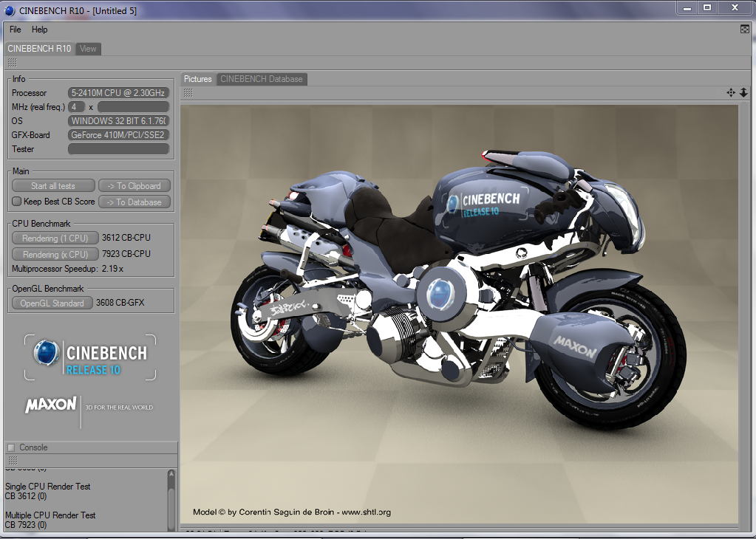The width and height of the screenshot is (756, 539).
Task: Click the 3612 CB-CPU score text
Action: pos(126,238)
